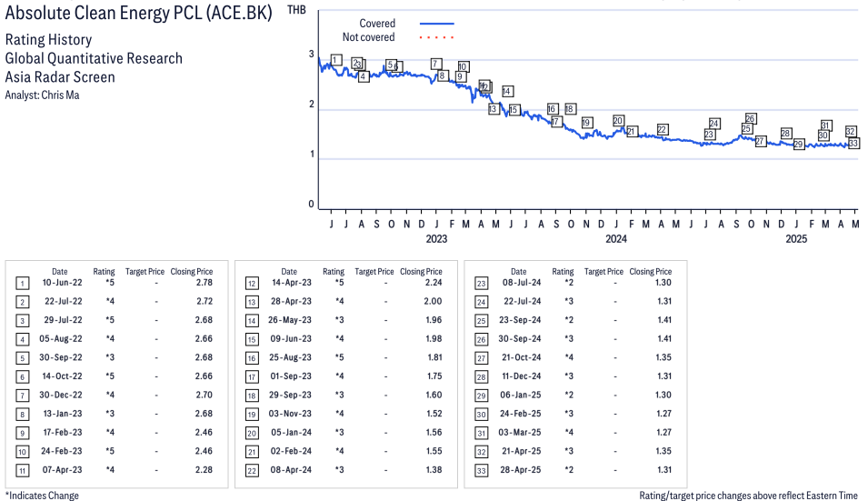868x501 pixels.
Task: Click closing price 2.78 in the first row
Action: [x=205, y=283]
